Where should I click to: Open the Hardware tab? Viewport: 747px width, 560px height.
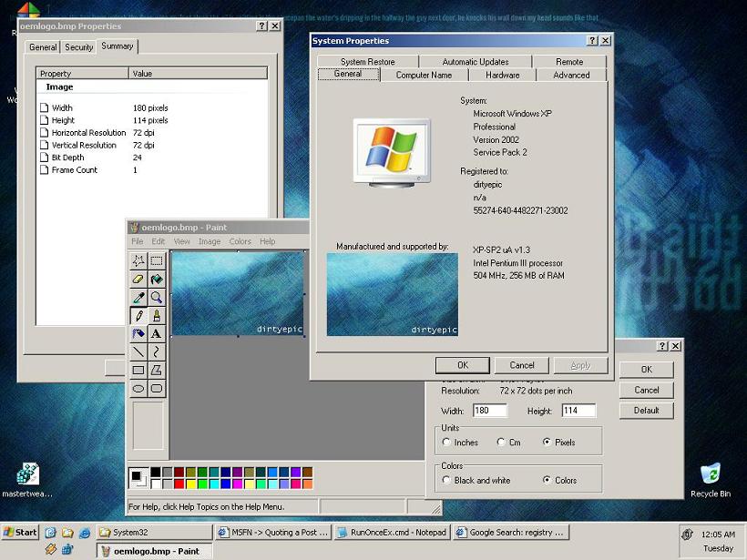tap(502, 75)
